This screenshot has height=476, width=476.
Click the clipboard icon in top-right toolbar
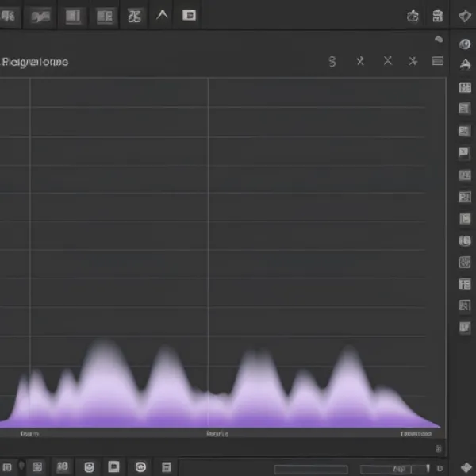point(437,16)
